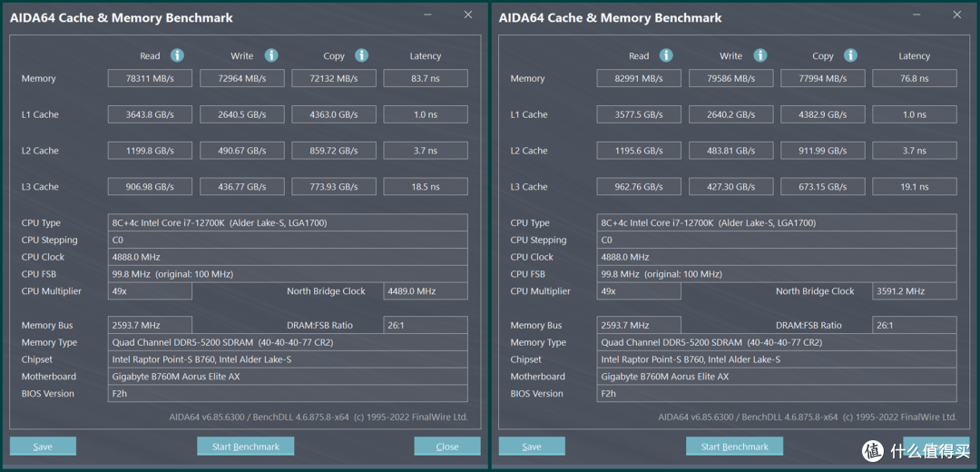Click Chipset field in right window
The image size is (980, 472).
[x=776, y=359]
